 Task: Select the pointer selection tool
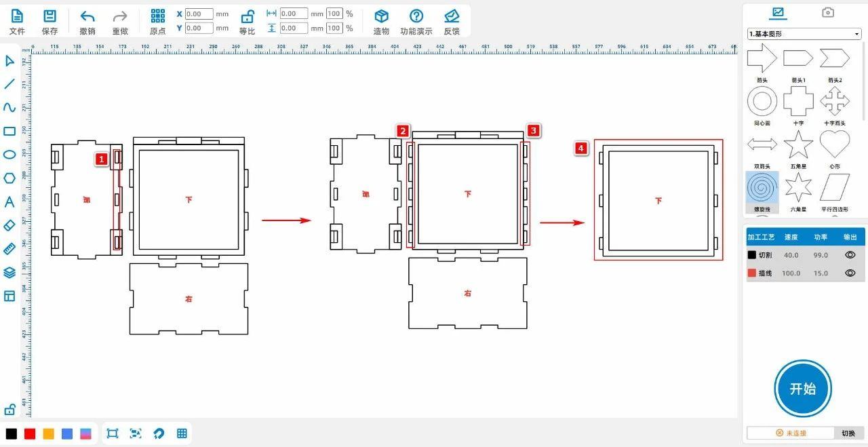tap(9, 61)
